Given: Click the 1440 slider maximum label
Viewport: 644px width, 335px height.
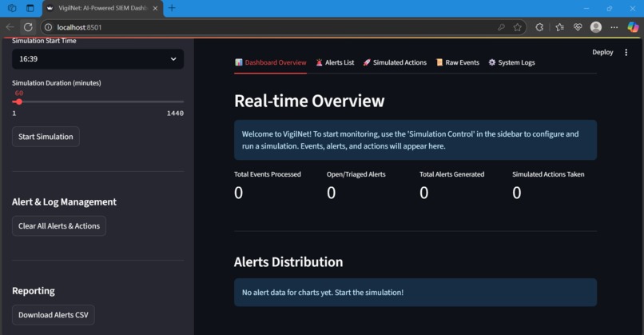Looking at the screenshot, I should 175,113.
